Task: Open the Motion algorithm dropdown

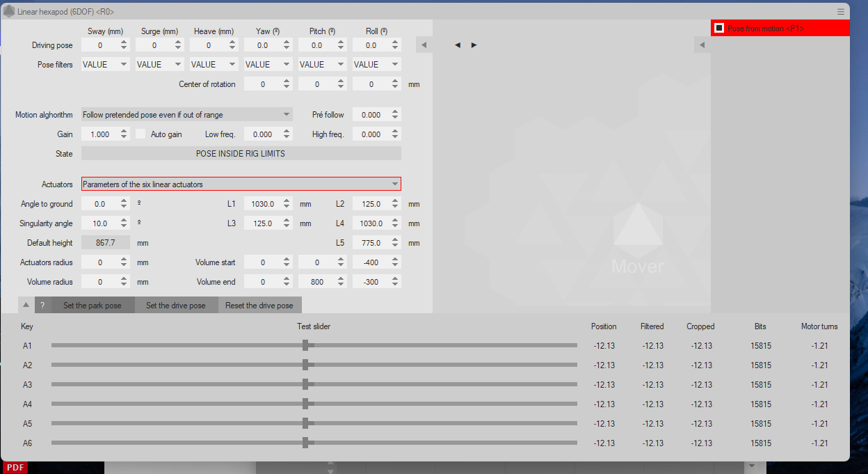Action: tap(186, 115)
